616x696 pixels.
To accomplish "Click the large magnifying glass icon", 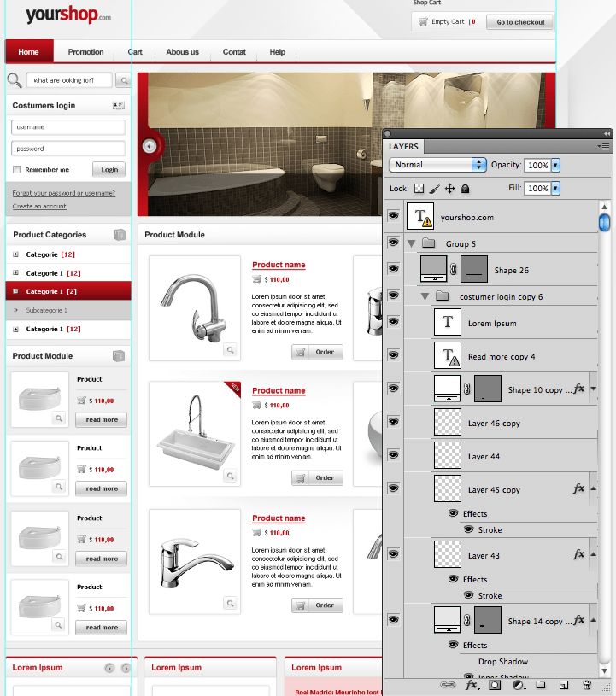I will pyautogui.click(x=15, y=80).
